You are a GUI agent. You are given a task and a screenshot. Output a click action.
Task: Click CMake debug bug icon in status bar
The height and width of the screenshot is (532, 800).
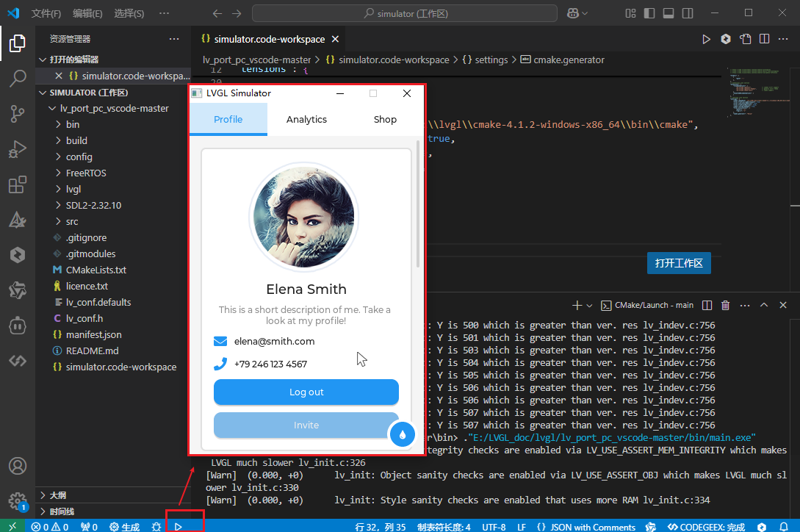point(156,526)
